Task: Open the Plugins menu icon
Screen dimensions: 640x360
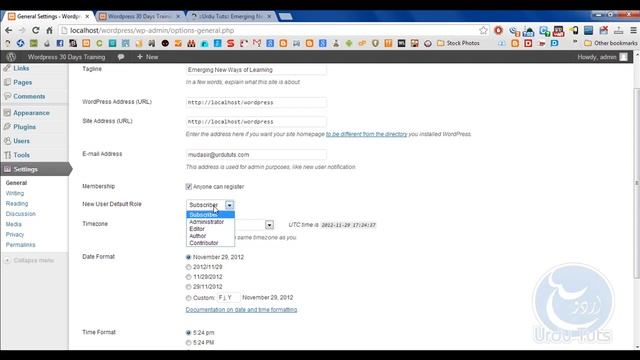Action: pos(7,127)
